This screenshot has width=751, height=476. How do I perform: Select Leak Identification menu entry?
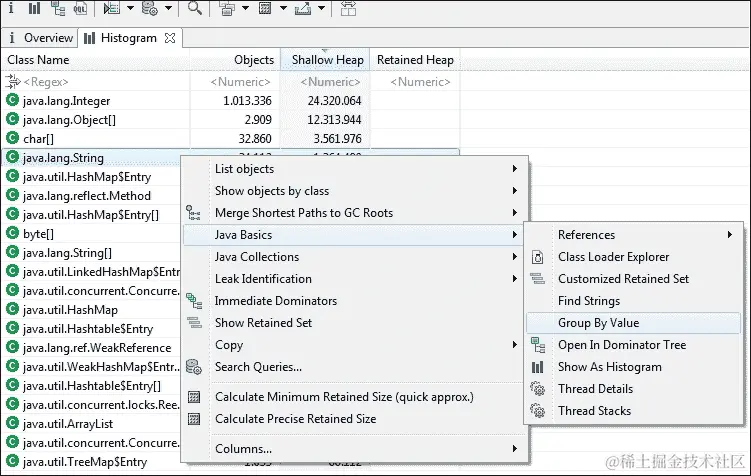(x=355, y=279)
